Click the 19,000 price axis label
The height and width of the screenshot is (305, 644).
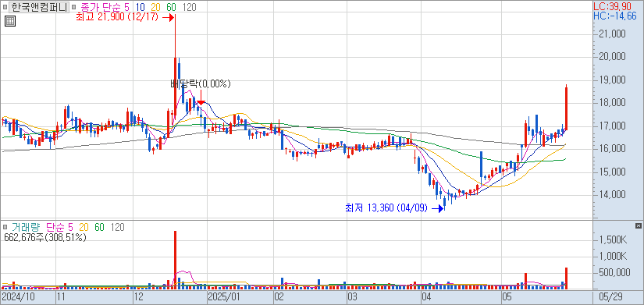tap(612, 80)
